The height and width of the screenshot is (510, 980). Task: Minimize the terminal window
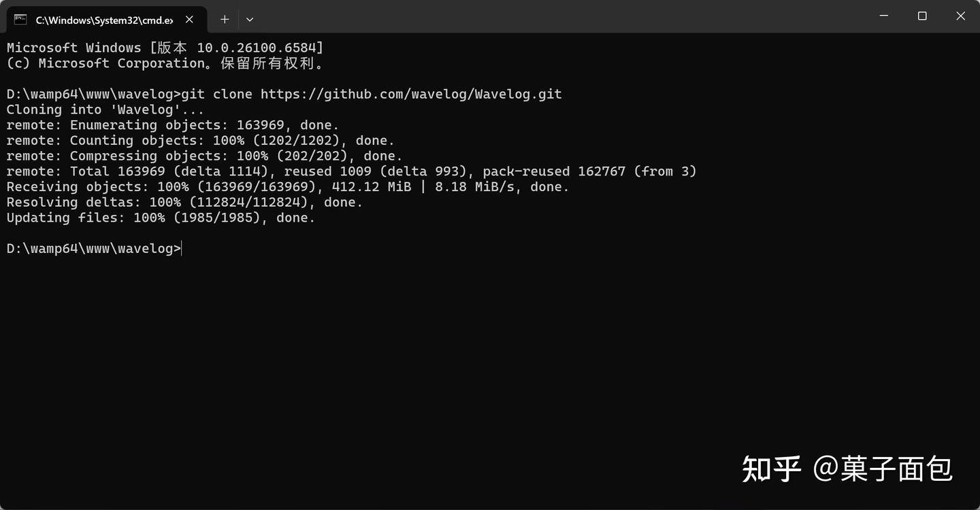click(x=884, y=16)
